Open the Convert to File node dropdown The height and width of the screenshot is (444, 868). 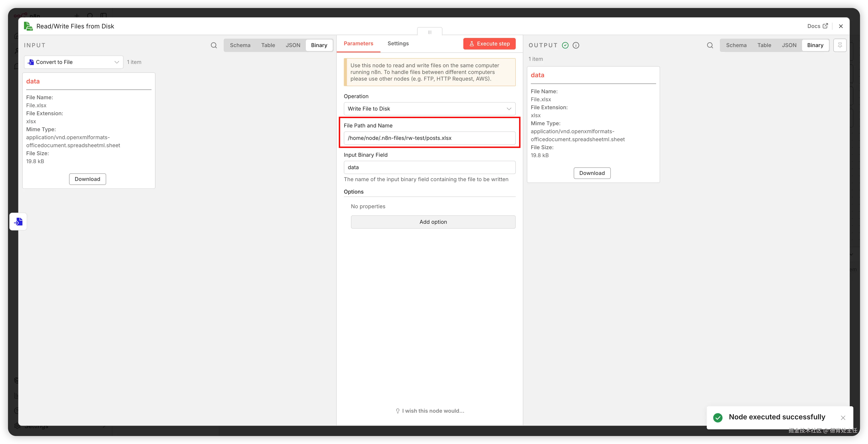[74, 62]
